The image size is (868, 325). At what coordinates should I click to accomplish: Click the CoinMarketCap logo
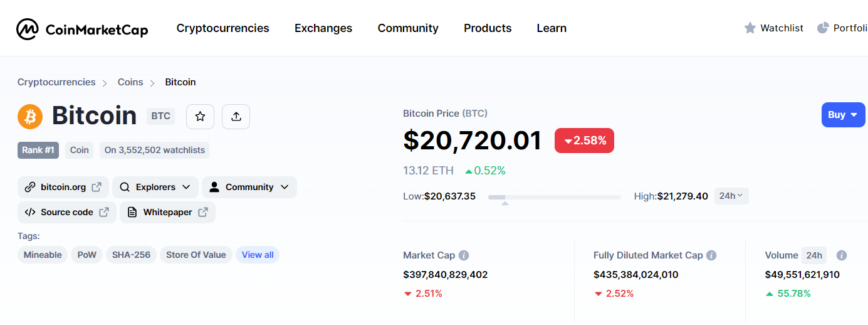[x=82, y=28]
